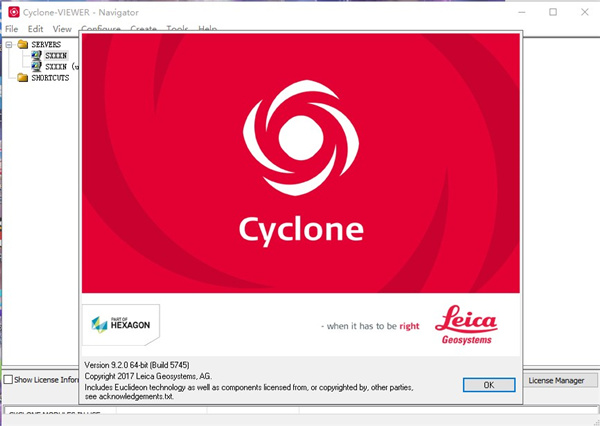Select the SERVERS folder icon
The height and width of the screenshot is (426, 600).
tap(23, 45)
